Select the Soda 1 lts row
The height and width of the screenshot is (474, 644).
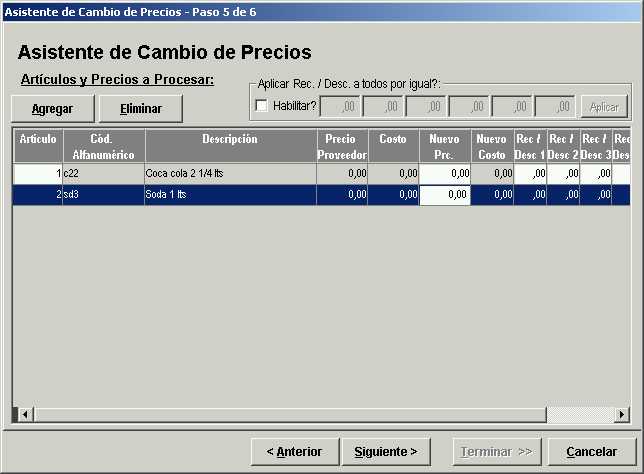pos(230,195)
